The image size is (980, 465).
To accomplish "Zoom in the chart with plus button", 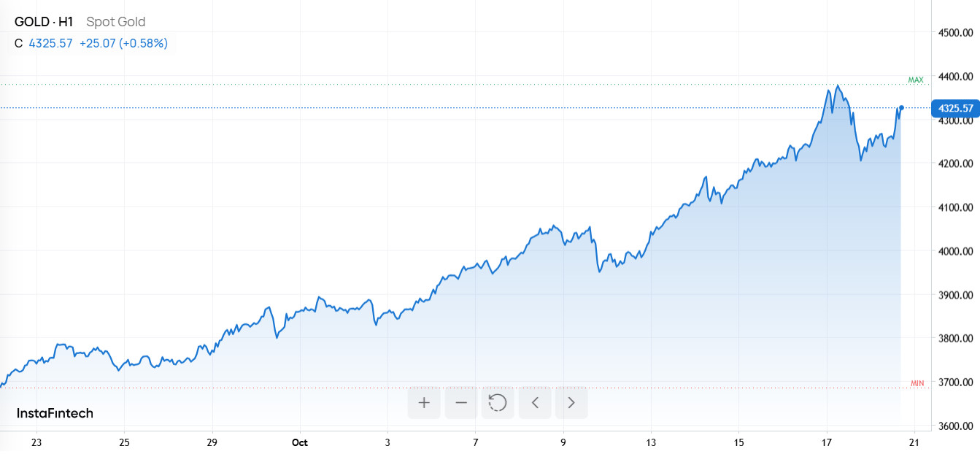I will point(424,402).
